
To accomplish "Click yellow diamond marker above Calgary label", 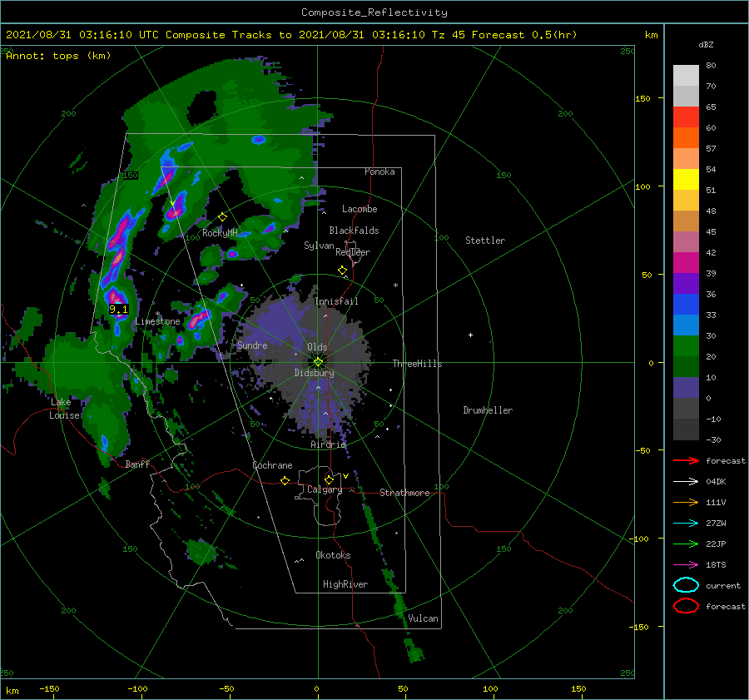I will (329, 479).
